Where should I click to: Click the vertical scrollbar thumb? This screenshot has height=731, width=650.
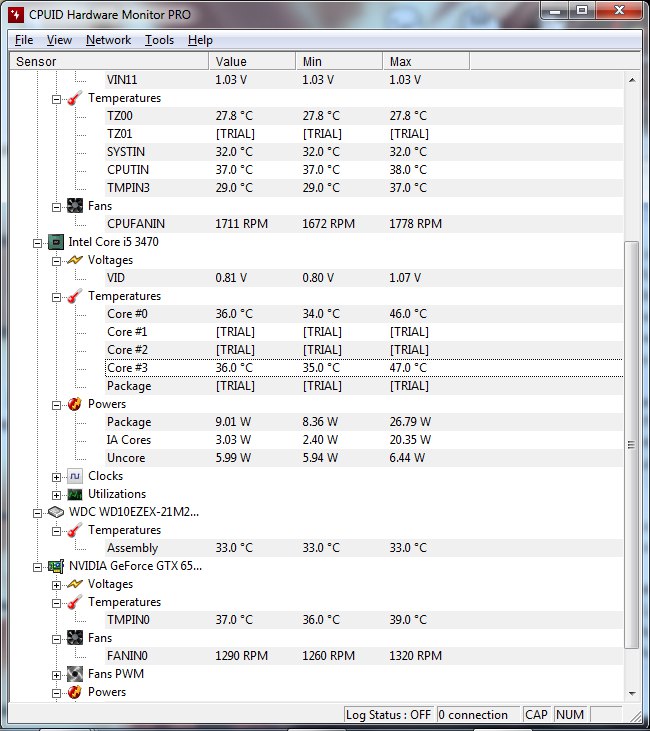632,445
